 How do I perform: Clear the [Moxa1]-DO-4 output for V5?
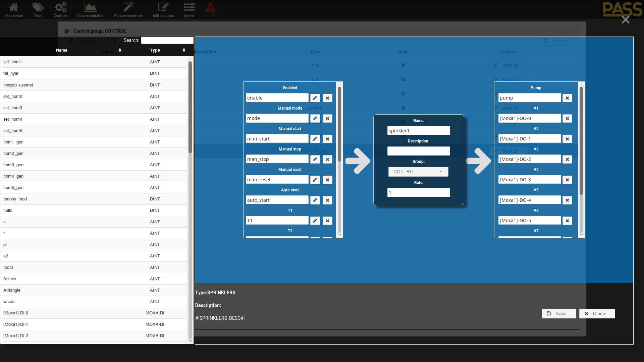pyautogui.click(x=567, y=200)
